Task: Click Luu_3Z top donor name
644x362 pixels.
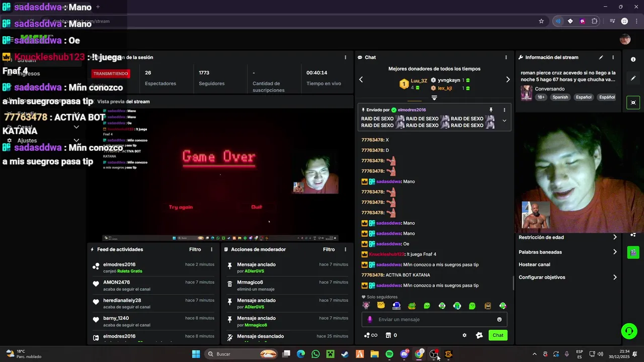Action: 419,80
